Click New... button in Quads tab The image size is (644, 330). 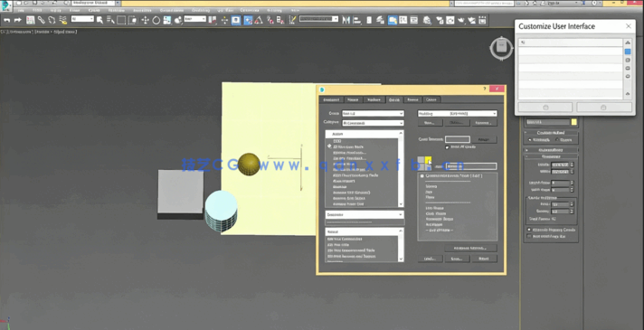430,123
